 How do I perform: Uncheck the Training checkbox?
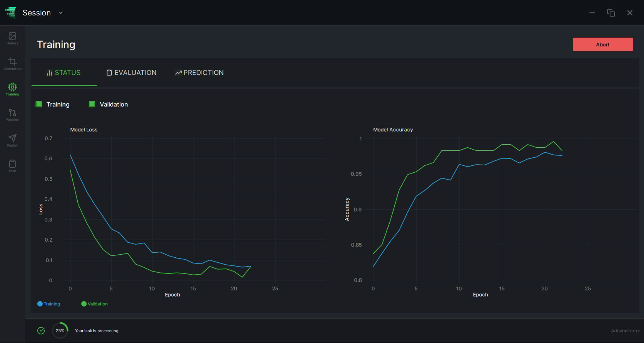39,104
